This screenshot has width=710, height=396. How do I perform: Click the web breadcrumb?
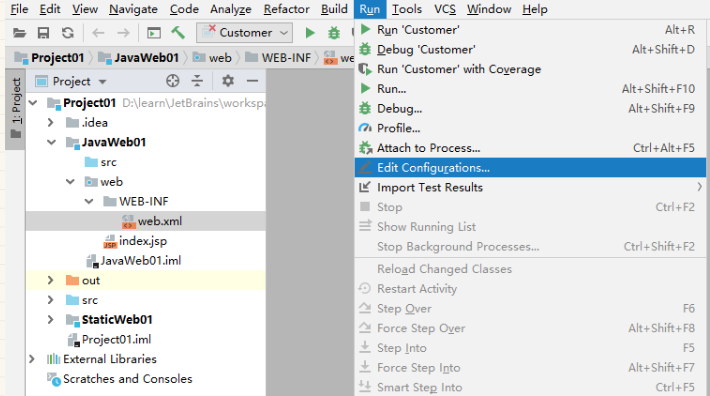[212, 58]
